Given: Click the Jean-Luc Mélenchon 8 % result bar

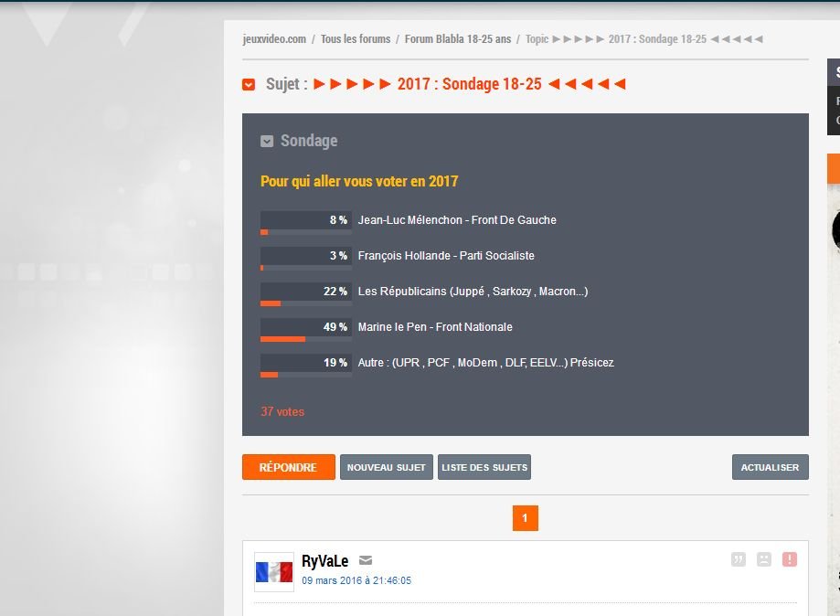Looking at the screenshot, I should click(x=306, y=223).
